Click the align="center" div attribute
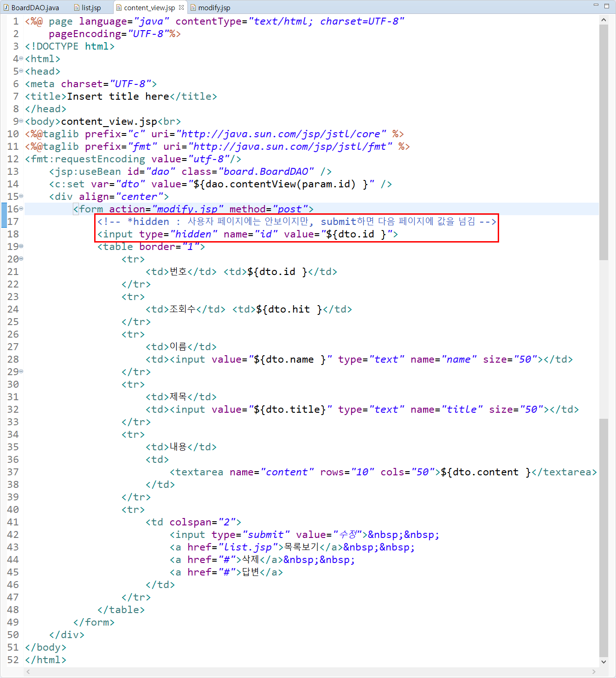The height and width of the screenshot is (678, 616). pyautogui.click(x=121, y=197)
